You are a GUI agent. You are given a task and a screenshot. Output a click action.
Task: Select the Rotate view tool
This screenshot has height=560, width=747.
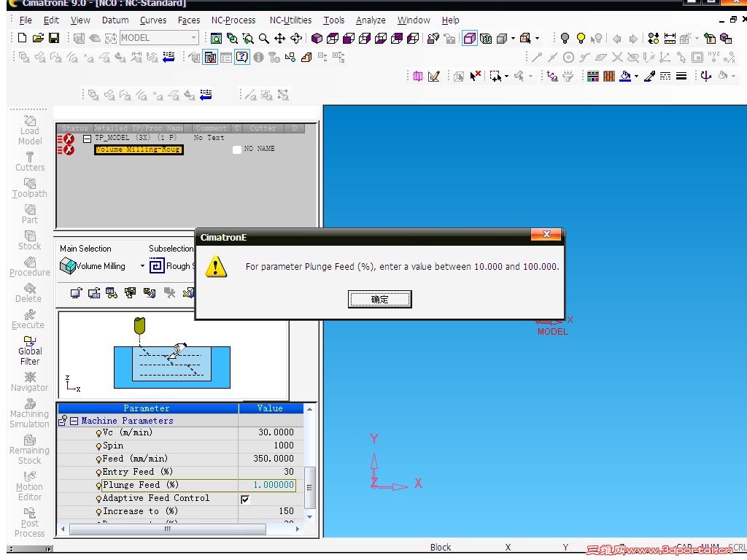pos(296,39)
